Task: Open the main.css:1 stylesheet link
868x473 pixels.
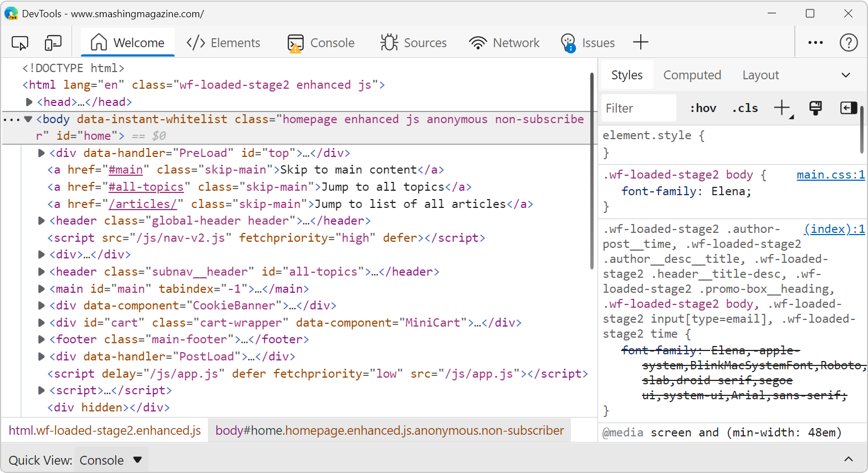Action: 830,174
